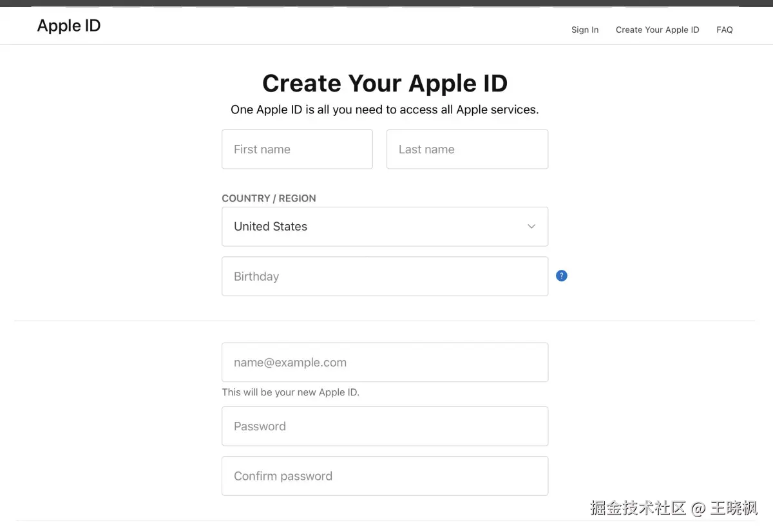Select the Confirm password field
The height and width of the screenshot is (532, 773).
pos(385,476)
